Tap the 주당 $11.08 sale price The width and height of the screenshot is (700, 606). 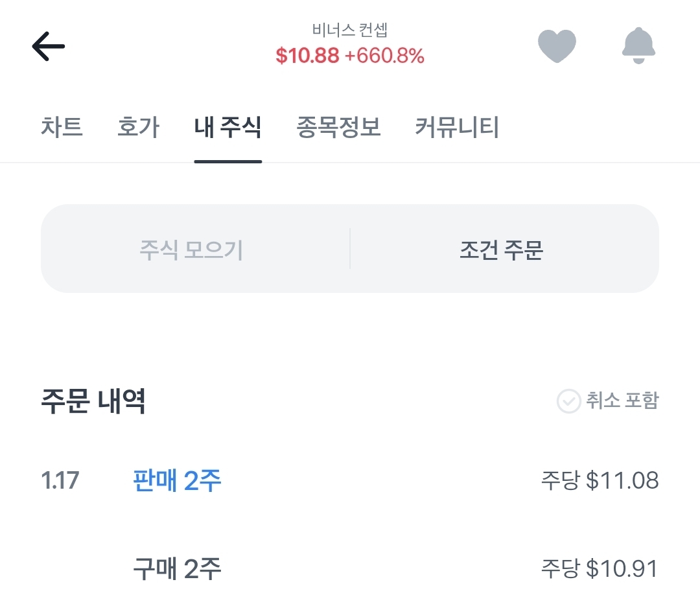600,481
